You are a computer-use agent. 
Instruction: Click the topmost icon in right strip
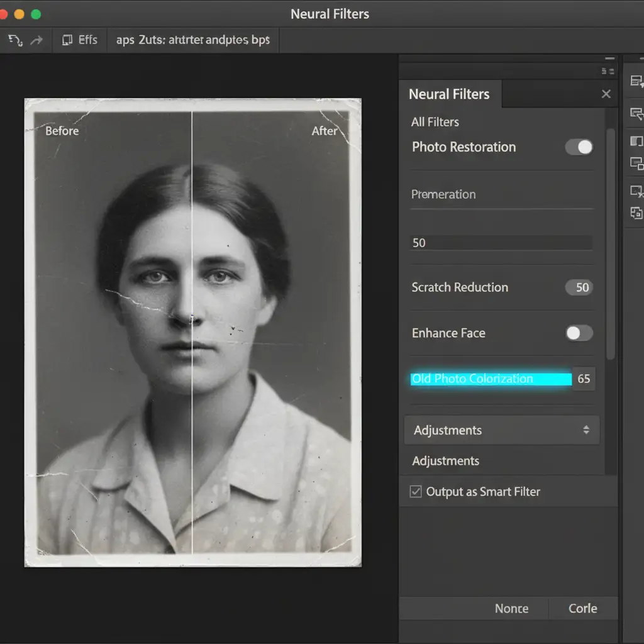[x=636, y=81]
